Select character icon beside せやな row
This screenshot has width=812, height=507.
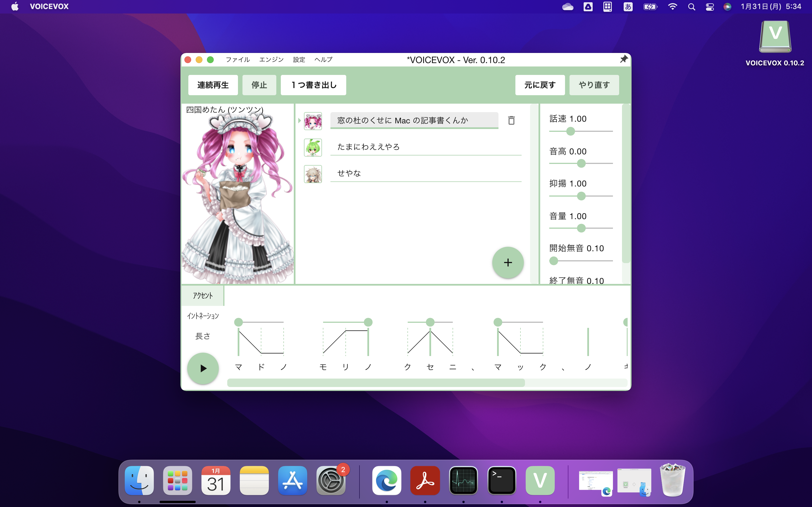(x=313, y=174)
